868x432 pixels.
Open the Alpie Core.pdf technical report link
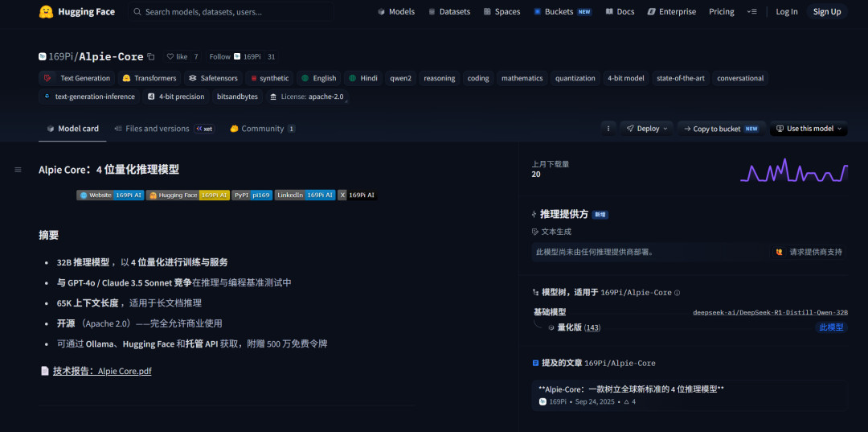102,371
